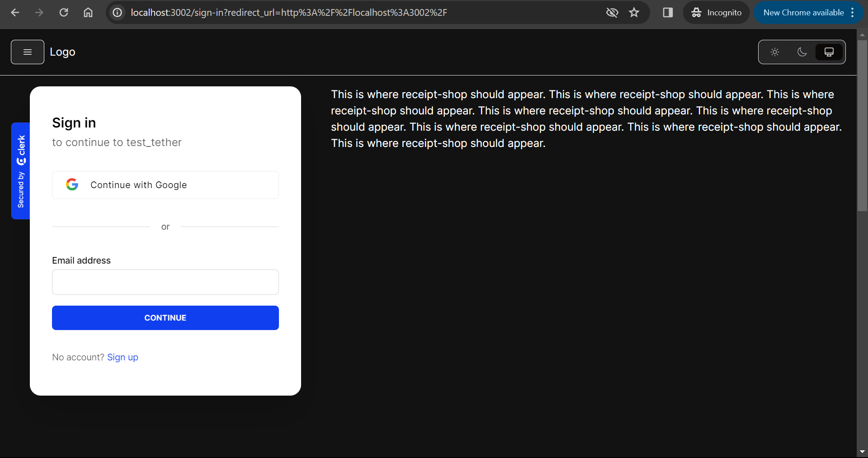Click the blue CONTINUE button
The height and width of the screenshot is (458, 868).
click(x=165, y=318)
